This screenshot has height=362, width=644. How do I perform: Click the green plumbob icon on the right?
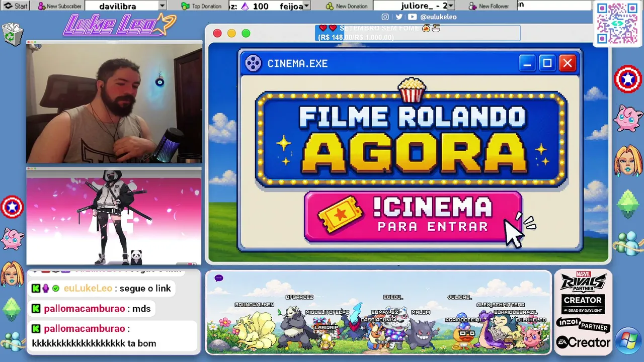628,203
